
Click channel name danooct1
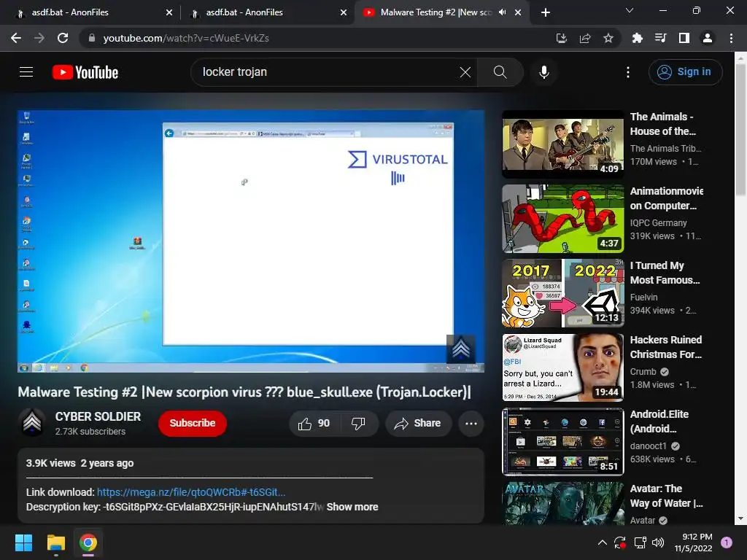648,446
